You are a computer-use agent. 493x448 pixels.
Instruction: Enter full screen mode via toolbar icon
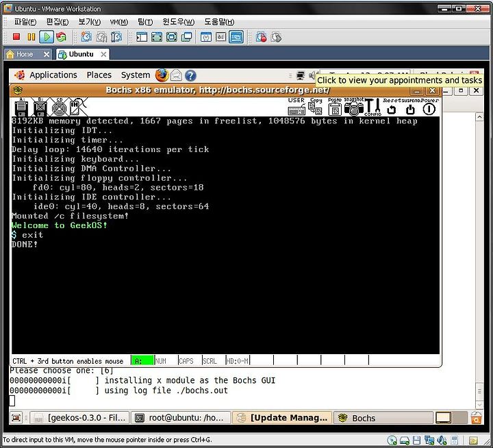pos(172,37)
